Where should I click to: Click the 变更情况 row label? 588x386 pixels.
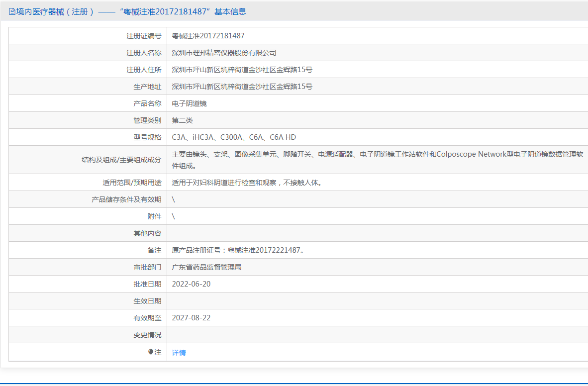tap(147, 335)
